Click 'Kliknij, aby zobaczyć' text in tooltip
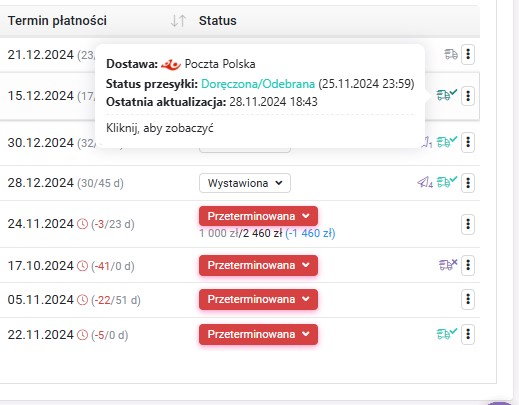 tap(160, 128)
